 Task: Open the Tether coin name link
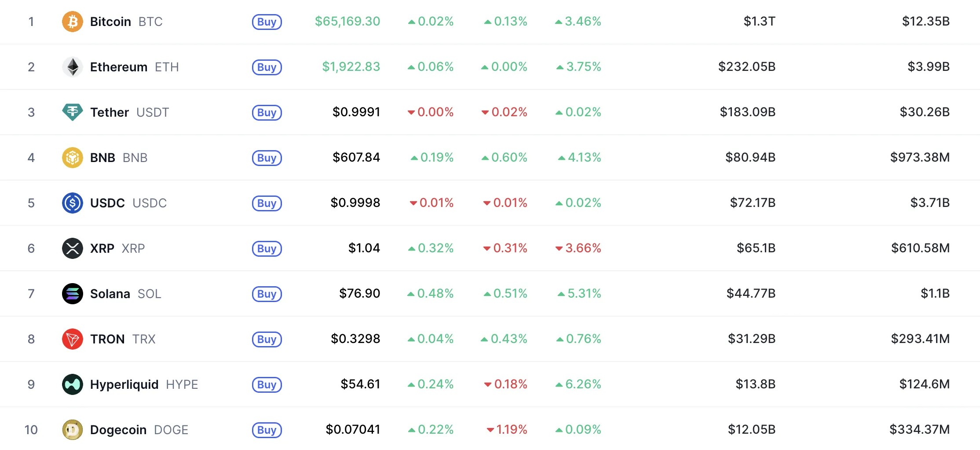click(110, 112)
